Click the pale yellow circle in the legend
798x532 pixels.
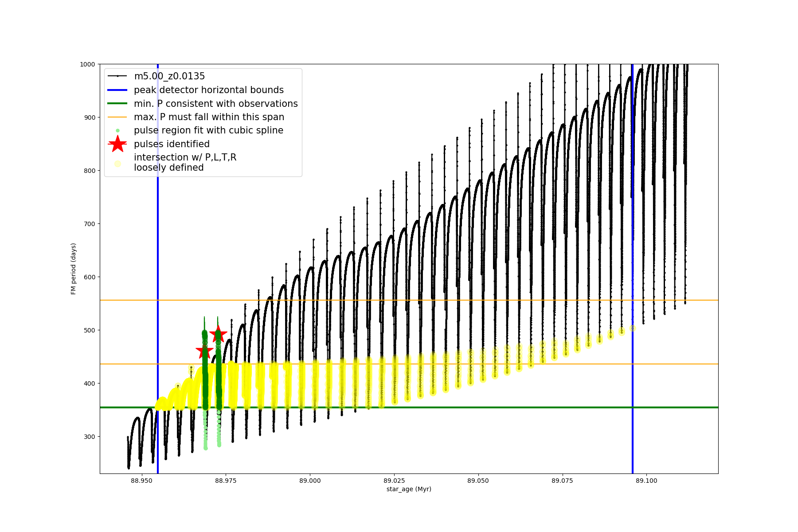(117, 164)
